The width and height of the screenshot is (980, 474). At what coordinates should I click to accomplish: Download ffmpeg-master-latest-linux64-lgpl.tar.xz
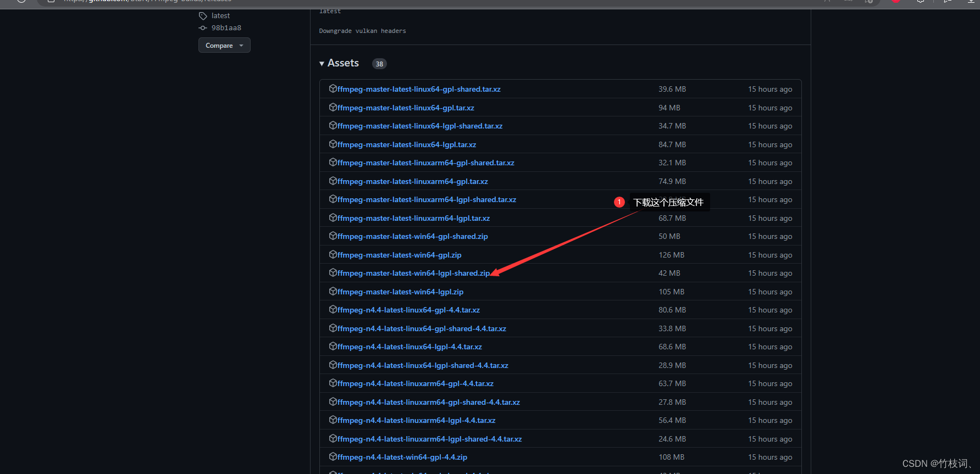(407, 144)
